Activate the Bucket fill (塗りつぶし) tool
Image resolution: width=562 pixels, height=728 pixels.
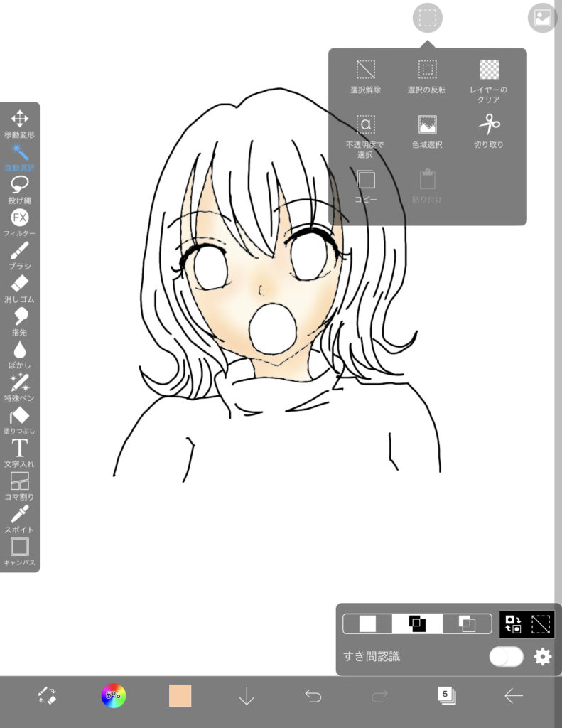pyautogui.click(x=20, y=419)
